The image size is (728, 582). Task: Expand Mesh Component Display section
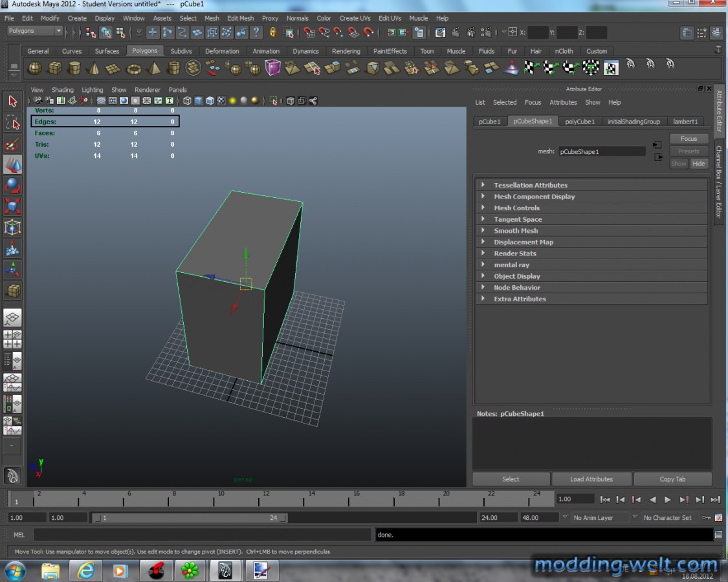pos(591,197)
